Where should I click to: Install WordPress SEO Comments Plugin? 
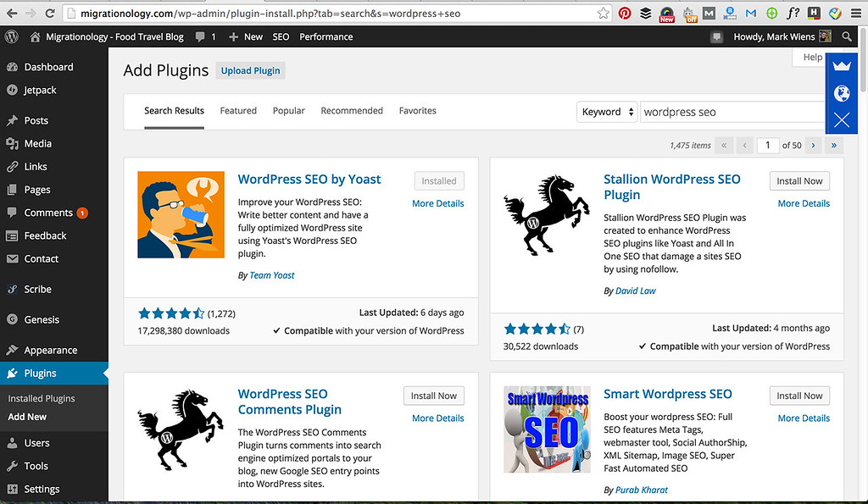tap(433, 396)
